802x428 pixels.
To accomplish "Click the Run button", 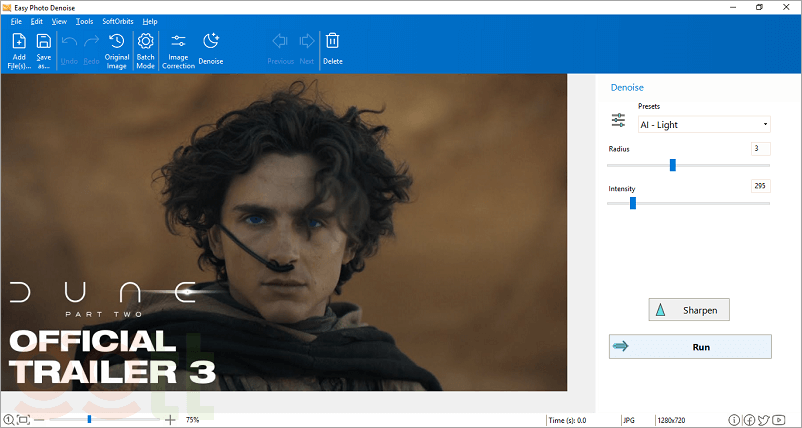I will [690, 346].
